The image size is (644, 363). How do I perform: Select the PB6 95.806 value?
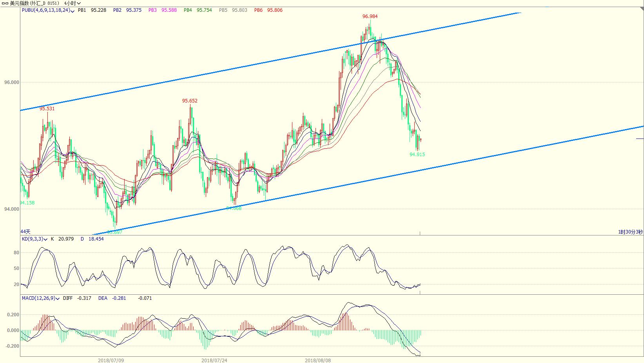point(268,10)
